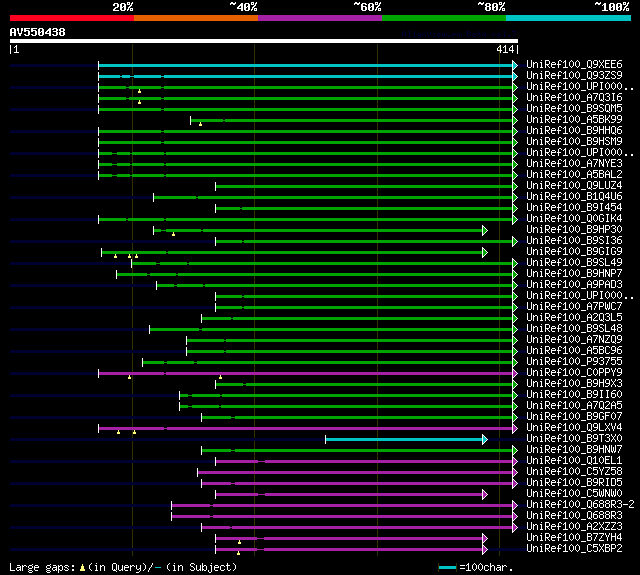Select the UniRef100_B9I454 label
Screen dimensions: 640x575
(574, 208)
